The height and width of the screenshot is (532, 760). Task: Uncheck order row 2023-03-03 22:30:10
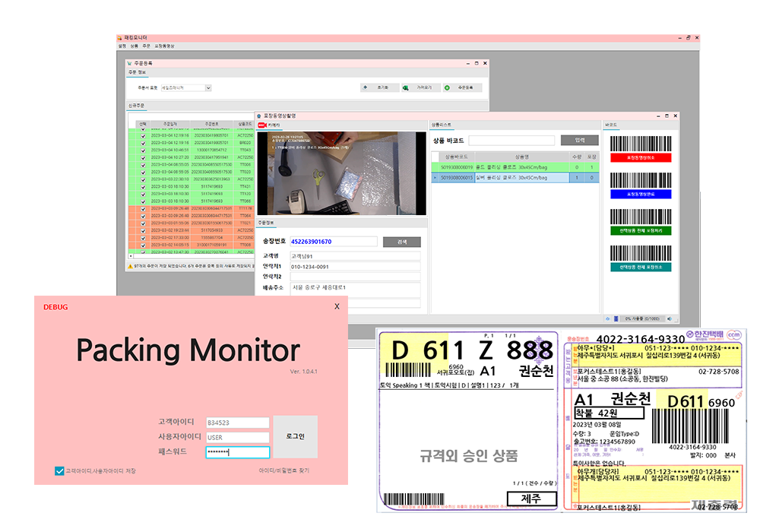pyautogui.click(x=143, y=179)
